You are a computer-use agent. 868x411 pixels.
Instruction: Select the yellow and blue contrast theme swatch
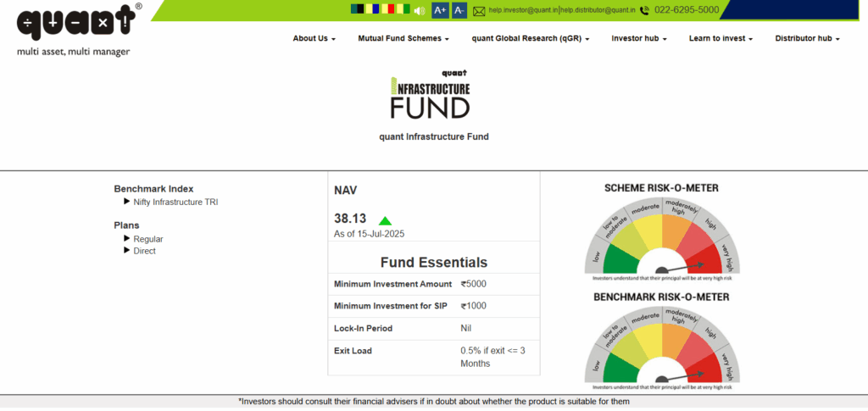pyautogui.click(x=373, y=8)
